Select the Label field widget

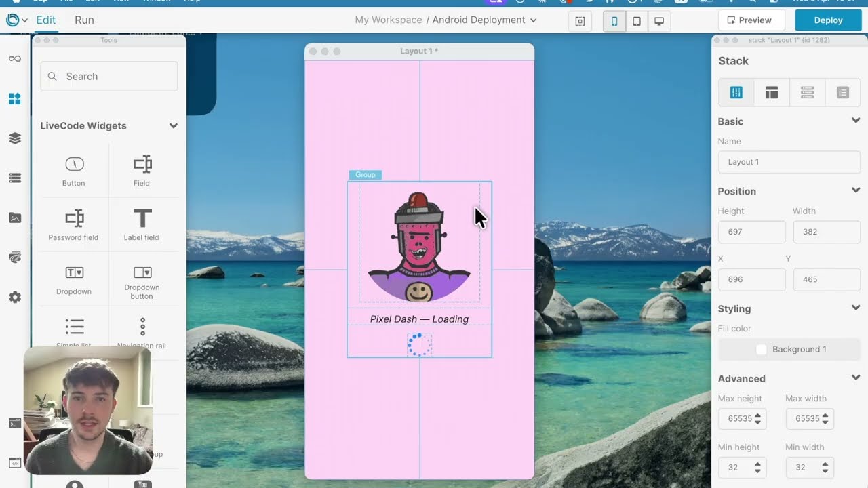click(142, 224)
